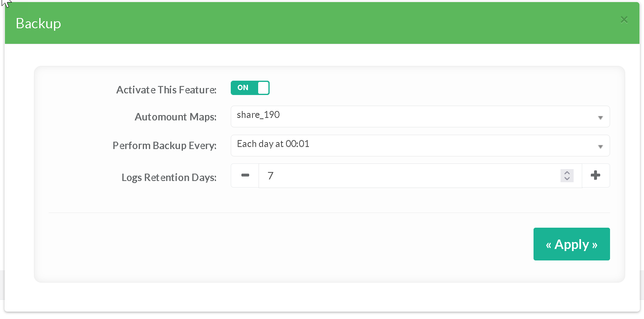The height and width of the screenshot is (319, 644).
Task: Decrease retention days with the minus button
Action: pyautogui.click(x=245, y=175)
